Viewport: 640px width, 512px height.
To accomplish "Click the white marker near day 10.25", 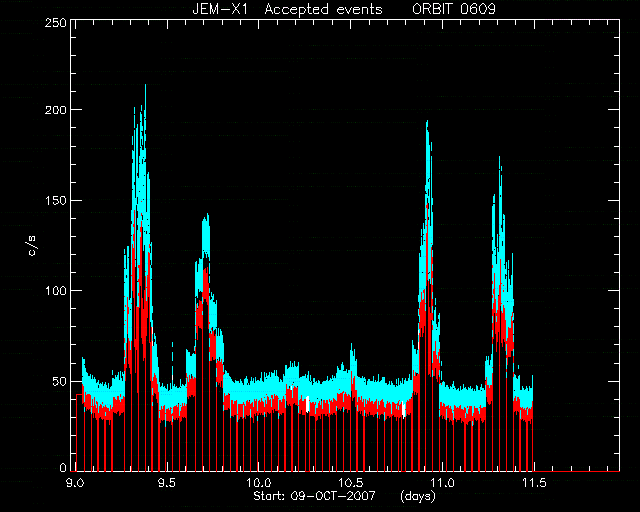I will coord(307,404).
